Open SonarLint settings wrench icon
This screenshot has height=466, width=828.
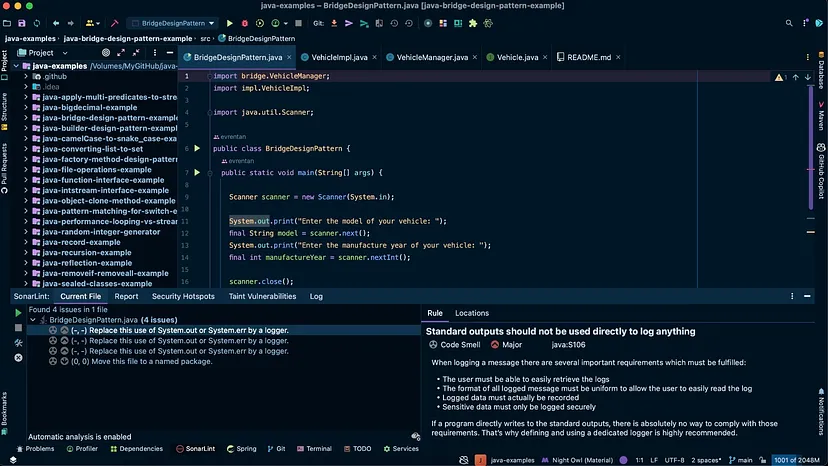tap(18, 343)
